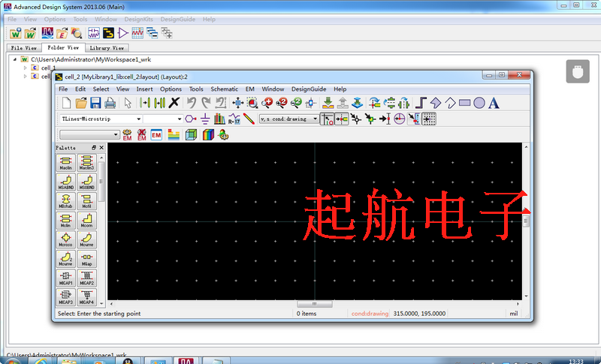Open the rainbow layer-color box icon
Image resolution: width=601 pixels, height=364 pixels.
point(208,135)
